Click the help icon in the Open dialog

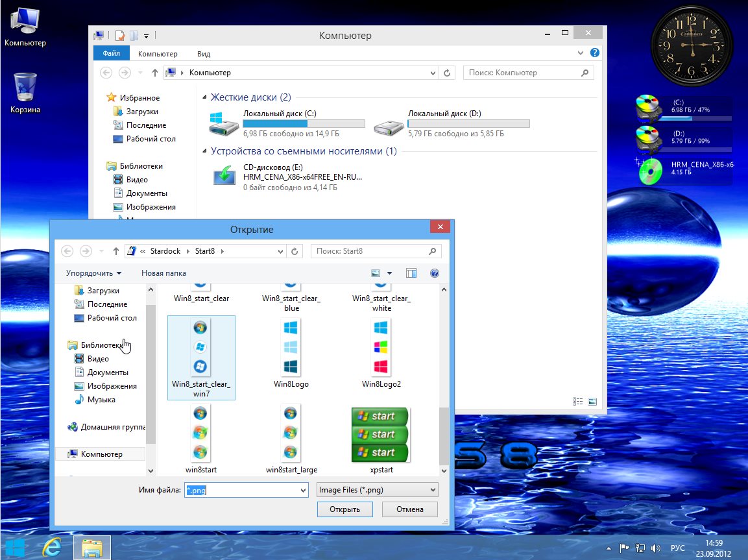[435, 273]
